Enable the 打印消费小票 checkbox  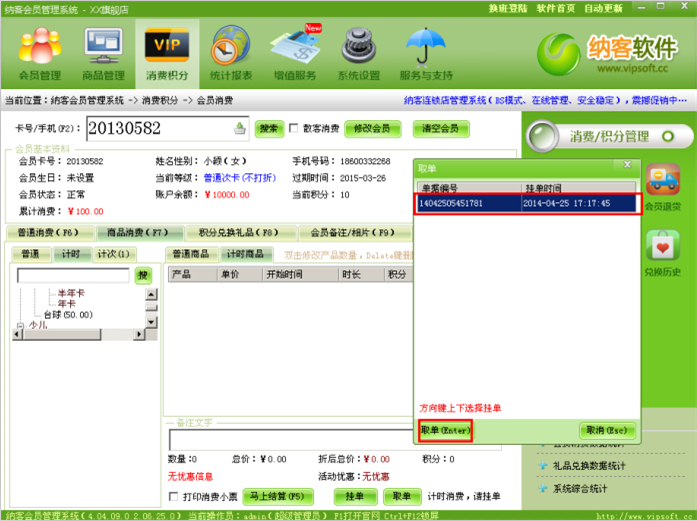[x=175, y=497]
